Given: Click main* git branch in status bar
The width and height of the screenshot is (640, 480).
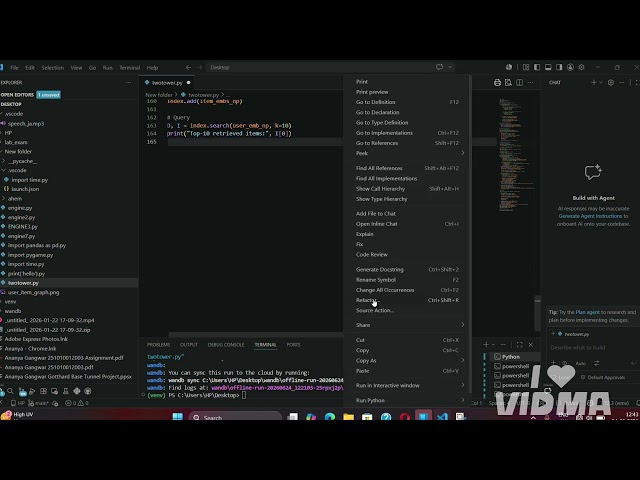Looking at the screenshot, I should tap(39, 403).
